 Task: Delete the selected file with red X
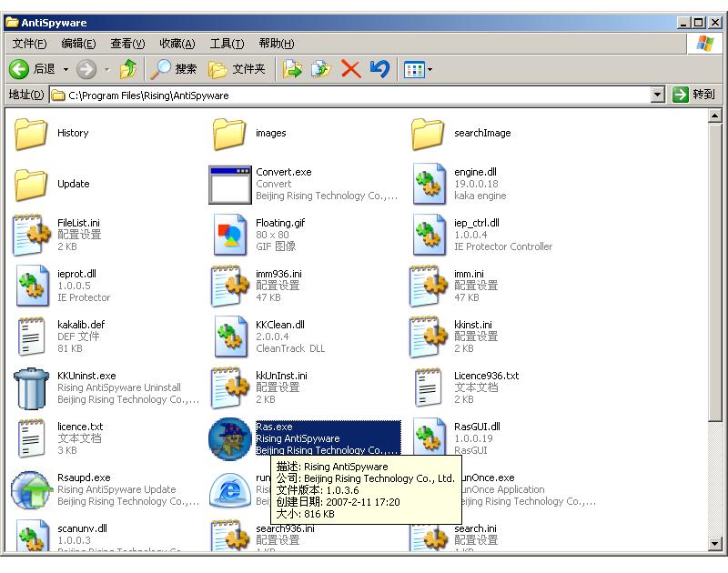[x=351, y=69]
